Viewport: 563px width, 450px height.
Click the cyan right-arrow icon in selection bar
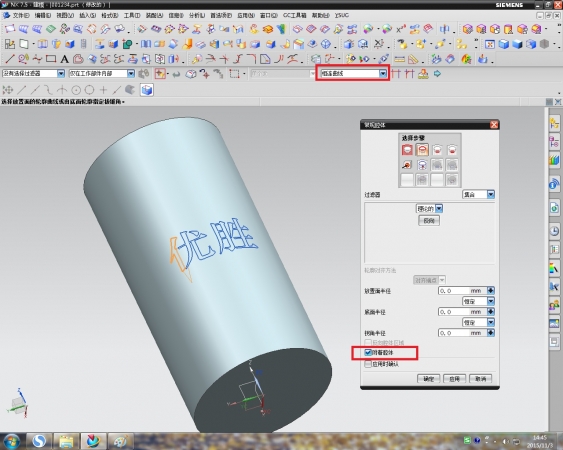437,74
